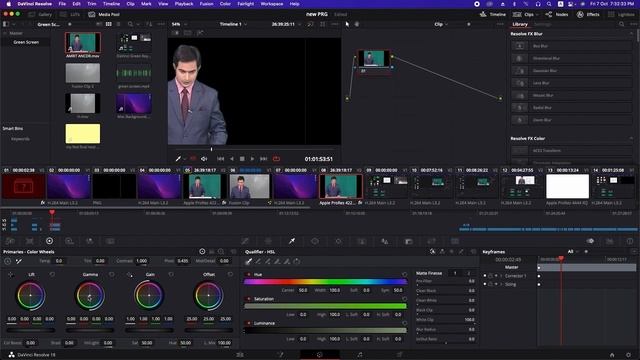Toggle the Lightbox view

click(x=621, y=14)
